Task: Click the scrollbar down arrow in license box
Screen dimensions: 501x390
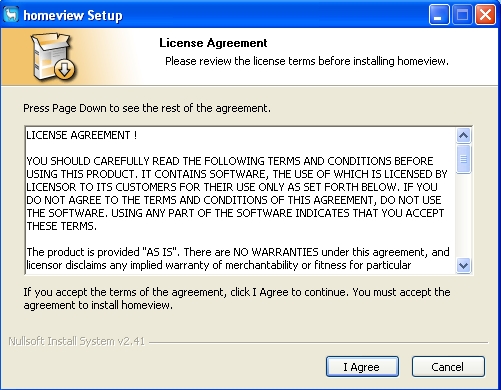Action: tap(463, 266)
